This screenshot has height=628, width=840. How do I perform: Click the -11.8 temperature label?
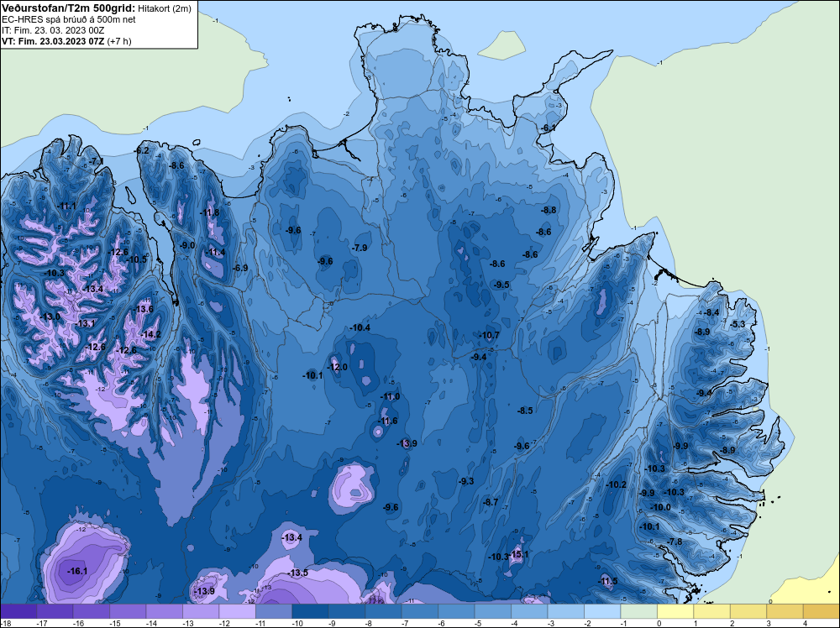click(x=210, y=212)
